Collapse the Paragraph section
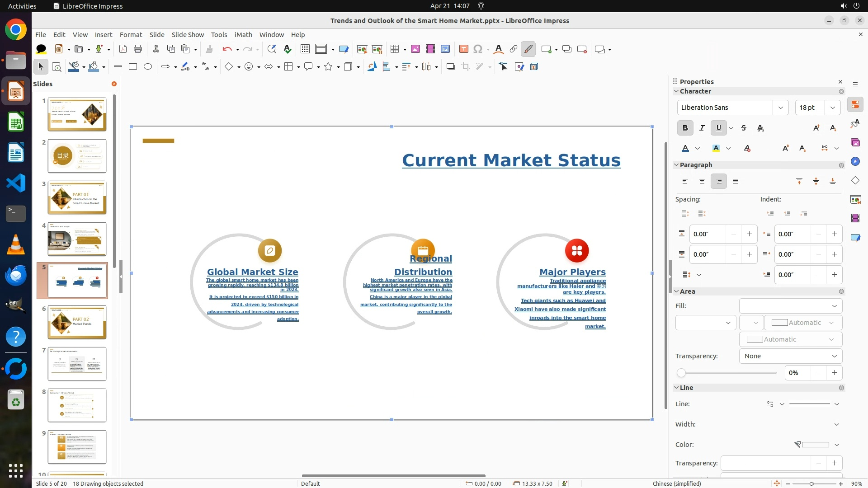 pyautogui.click(x=676, y=165)
